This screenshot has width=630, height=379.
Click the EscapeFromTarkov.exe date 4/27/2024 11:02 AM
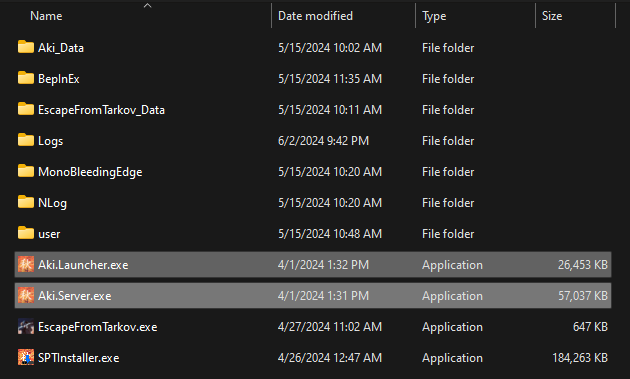tap(330, 327)
